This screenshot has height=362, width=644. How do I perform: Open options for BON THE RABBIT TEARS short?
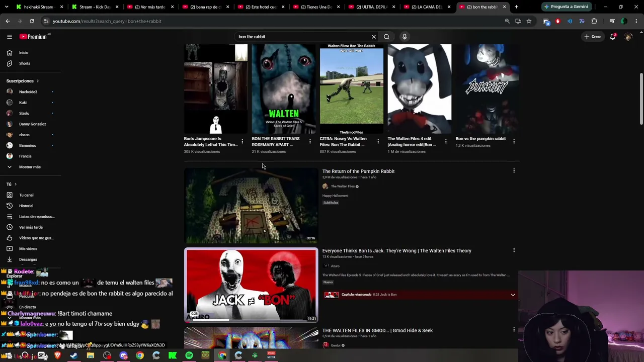(x=310, y=142)
